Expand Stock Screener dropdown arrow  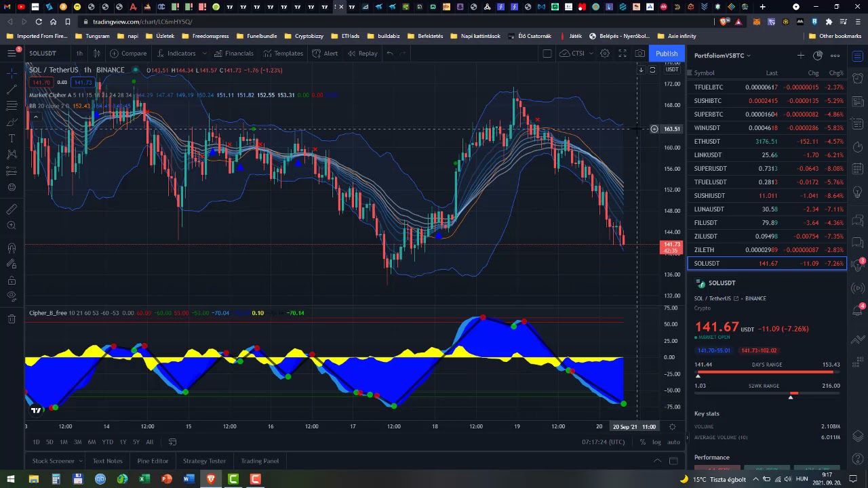coord(81,461)
